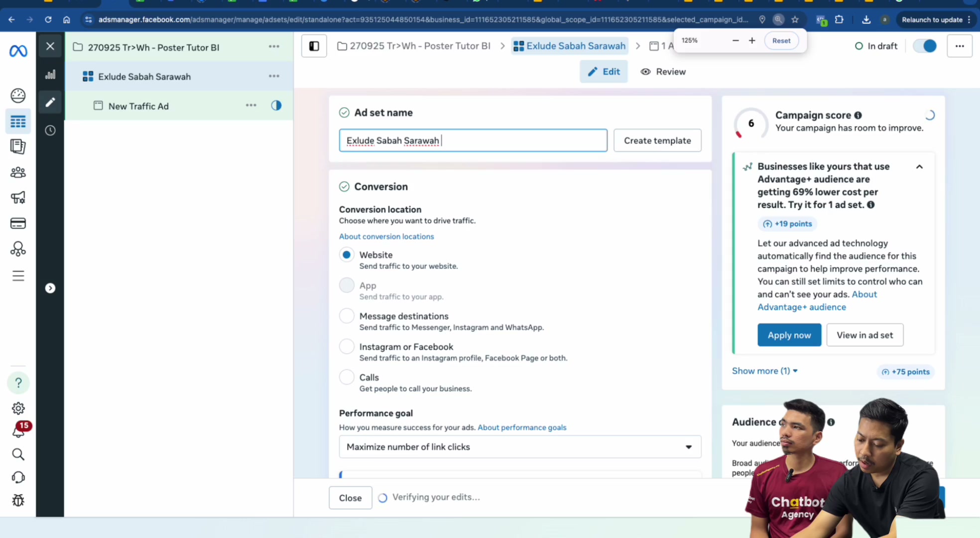Screen dimensions: 980x538
Task: Open Billing card icon in sidebar
Action: pos(18,223)
